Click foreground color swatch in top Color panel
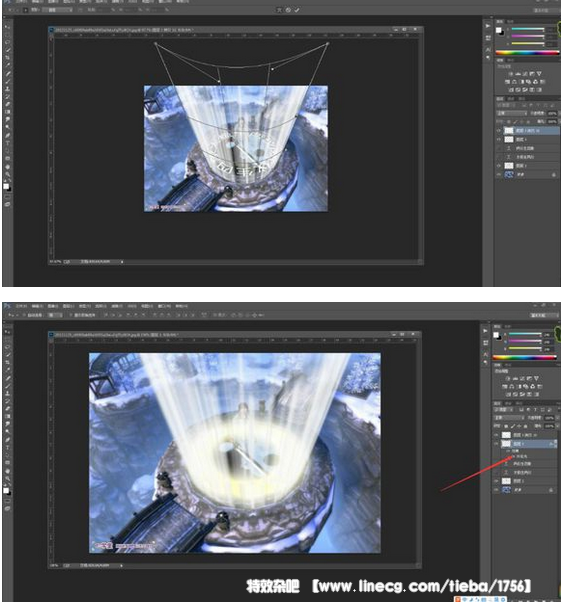This screenshot has width=561, height=603. (x=499, y=30)
